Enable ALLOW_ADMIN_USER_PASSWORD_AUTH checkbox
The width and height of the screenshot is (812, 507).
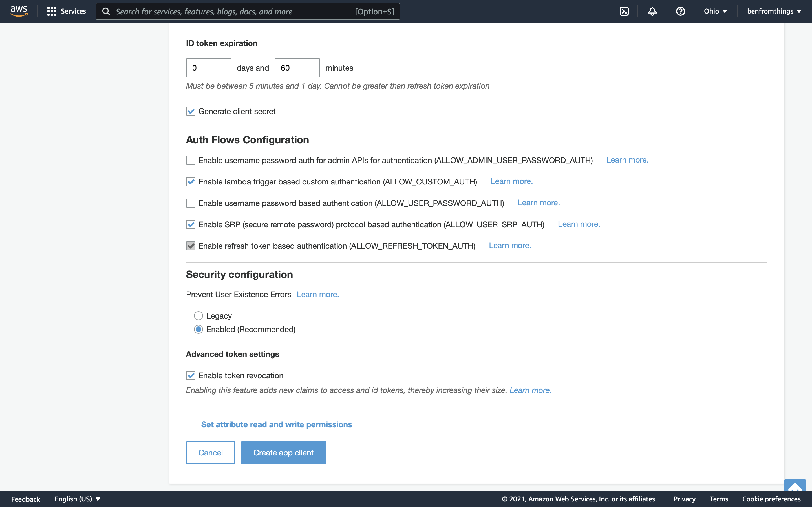click(x=191, y=160)
